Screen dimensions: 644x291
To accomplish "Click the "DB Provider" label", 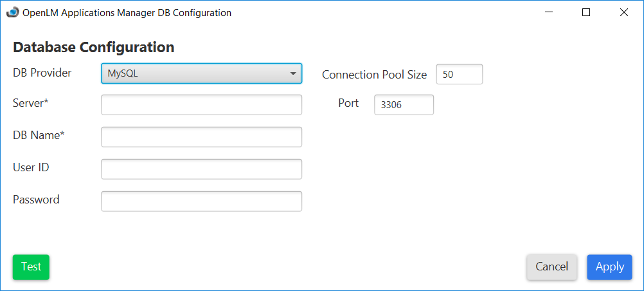I will [42, 73].
